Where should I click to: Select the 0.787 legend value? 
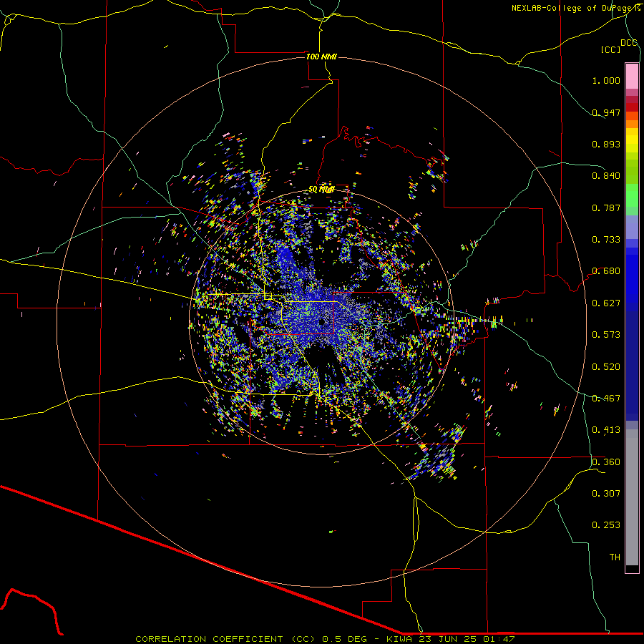coord(606,208)
